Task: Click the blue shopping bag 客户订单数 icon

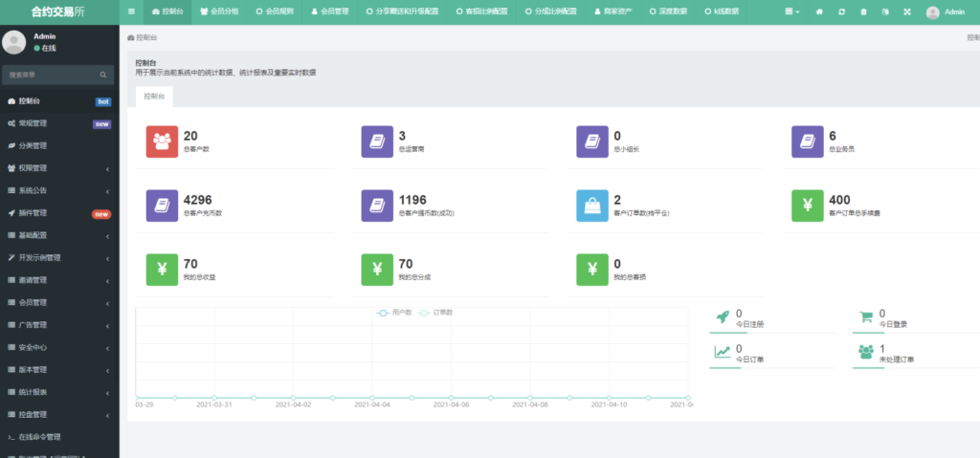Action: click(x=591, y=204)
